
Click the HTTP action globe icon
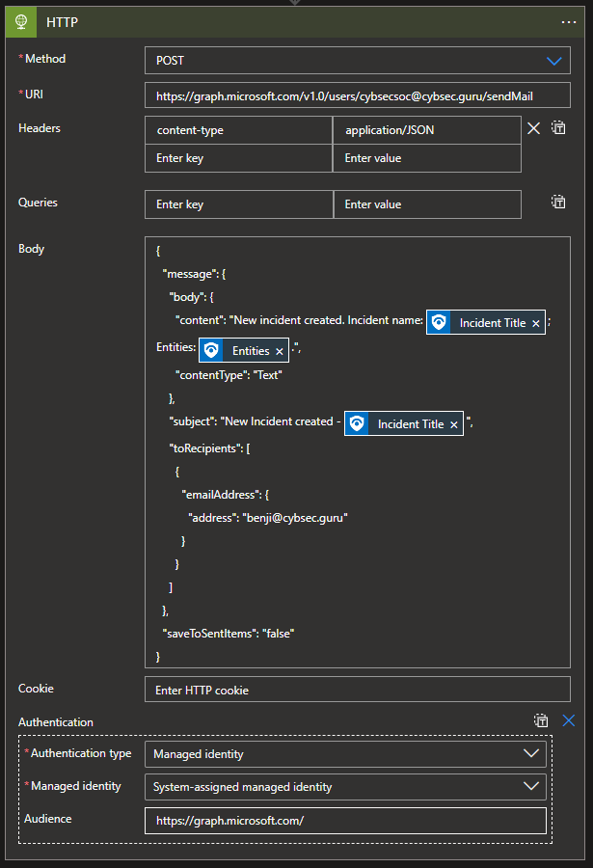pyautogui.click(x=21, y=22)
